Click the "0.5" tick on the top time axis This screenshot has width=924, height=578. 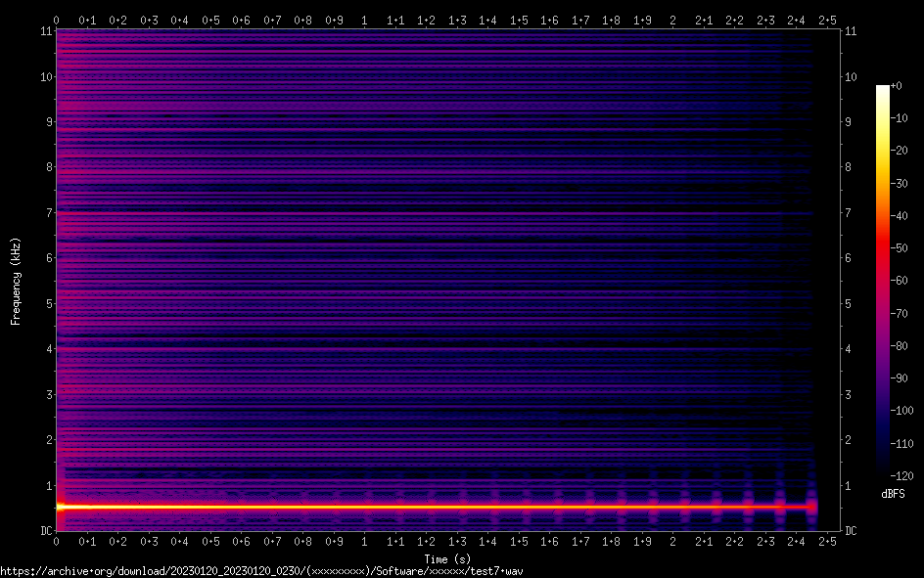coord(210,20)
